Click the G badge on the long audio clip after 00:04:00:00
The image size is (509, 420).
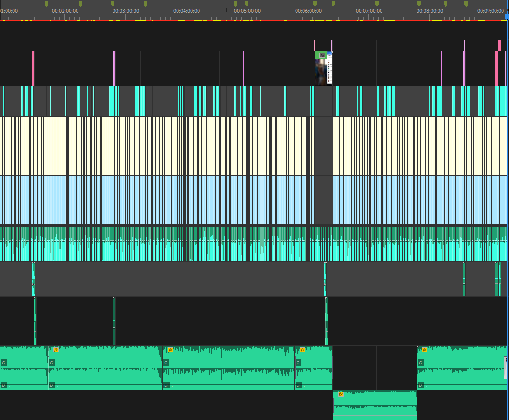pyautogui.click(x=166, y=363)
